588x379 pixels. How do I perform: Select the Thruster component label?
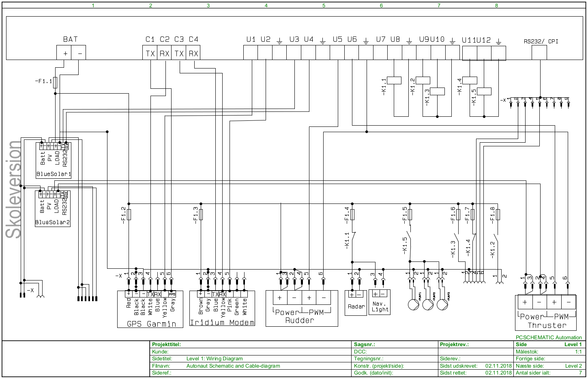click(547, 325)
